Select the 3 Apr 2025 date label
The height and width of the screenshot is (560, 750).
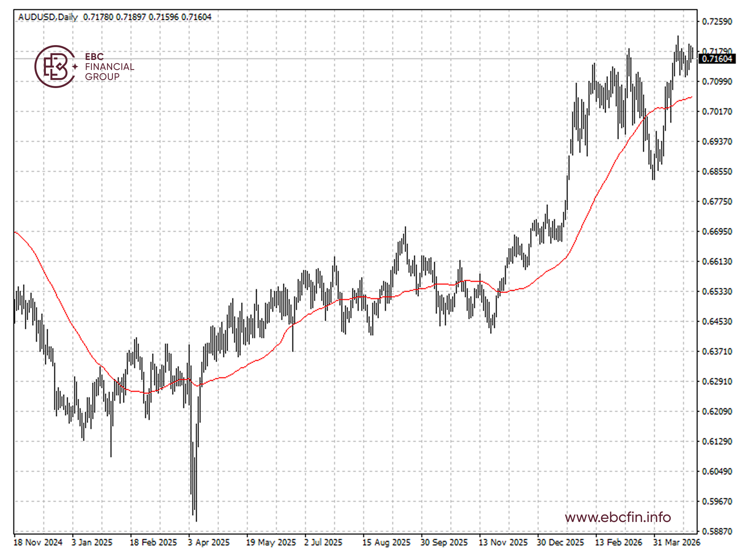pos(209,542)
